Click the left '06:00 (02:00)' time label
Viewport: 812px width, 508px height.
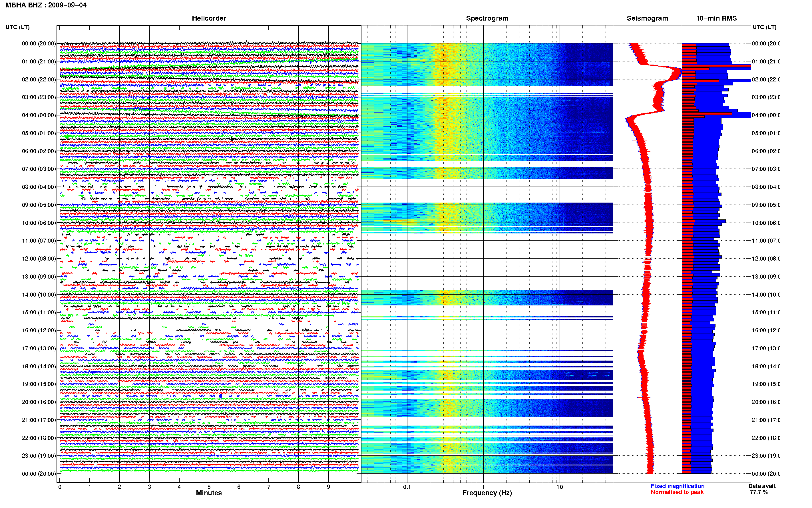click(39, 151)
